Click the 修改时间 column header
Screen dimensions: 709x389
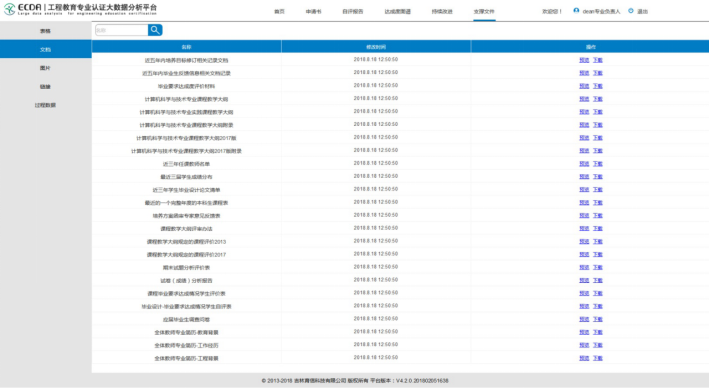coord(376,47)
